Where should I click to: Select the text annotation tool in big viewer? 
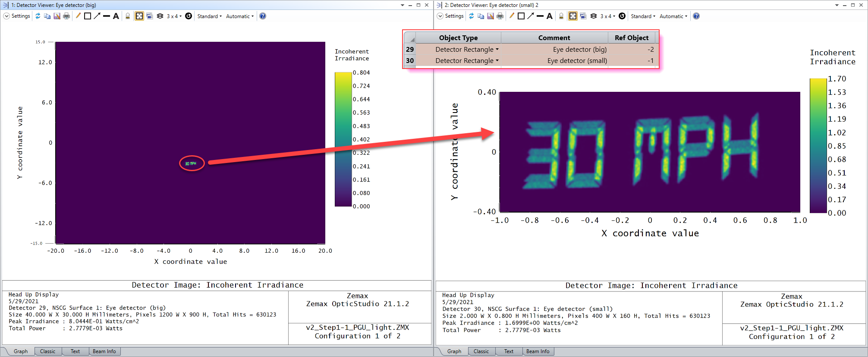(x=116, y=16)
